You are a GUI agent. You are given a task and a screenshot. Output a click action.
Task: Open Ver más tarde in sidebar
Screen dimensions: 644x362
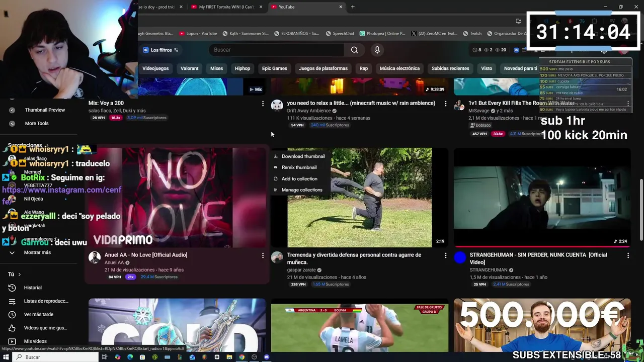38,315
